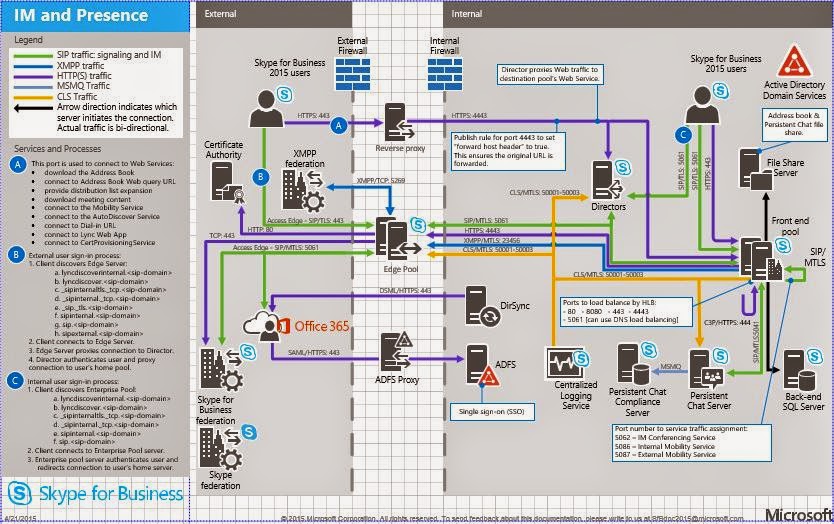Click the XMPP/MTLS: 23456 label
The image size is (834, 524).
tap(492, 240)
